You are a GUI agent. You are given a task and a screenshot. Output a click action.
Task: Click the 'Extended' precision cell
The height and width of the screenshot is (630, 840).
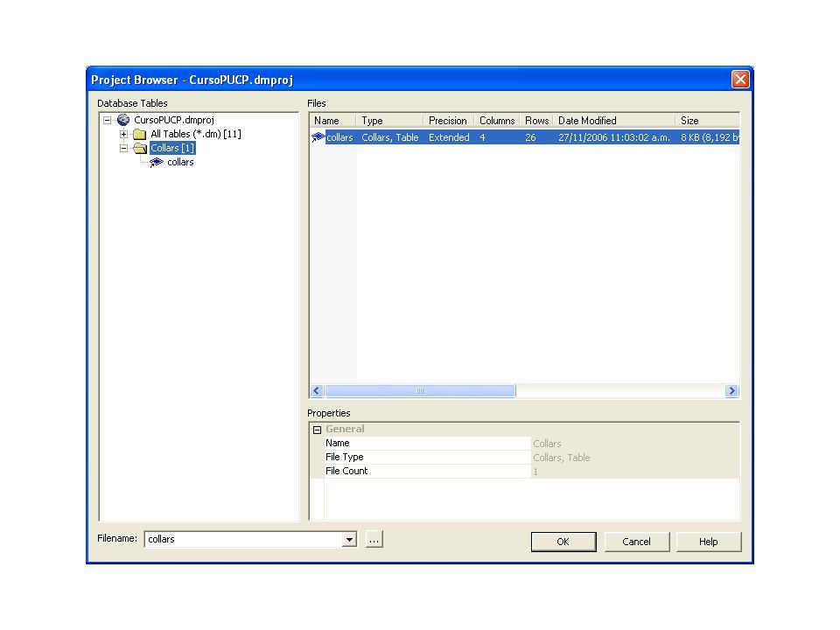449,137
